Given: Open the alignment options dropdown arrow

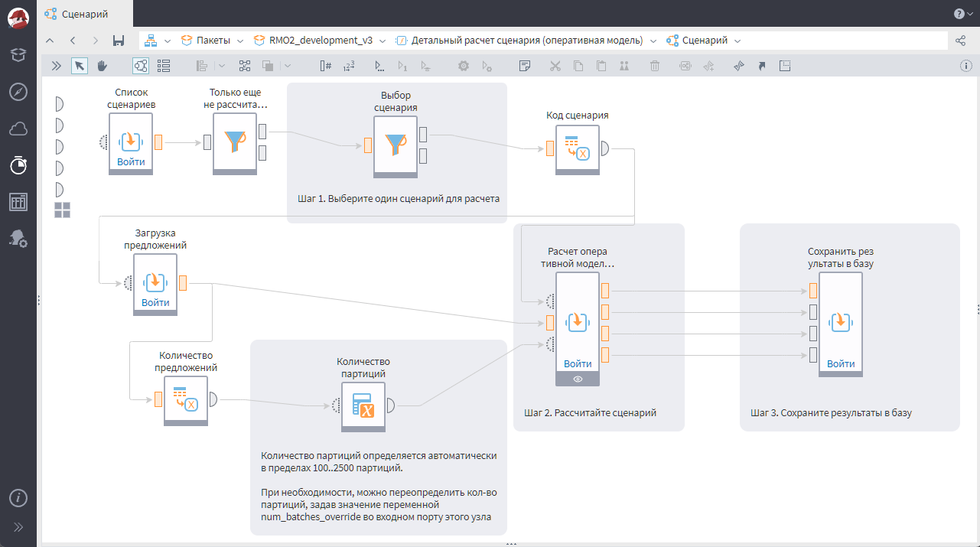Looking at the screenshot, I should point(221,66).
